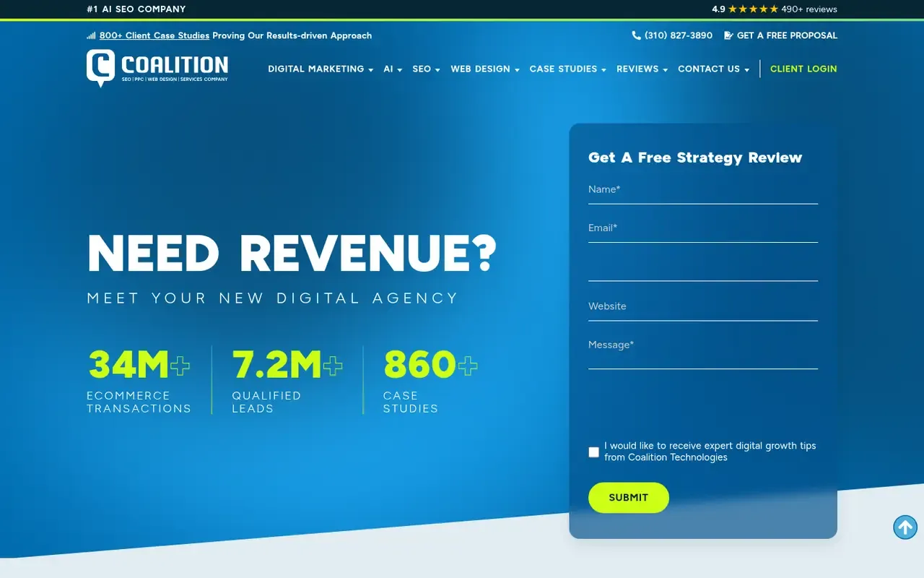The width and height of the screenshot is (924, 578).
Task: Click the ECOMMERCE TRANSACTIONS label
Action: pos(139,402)
